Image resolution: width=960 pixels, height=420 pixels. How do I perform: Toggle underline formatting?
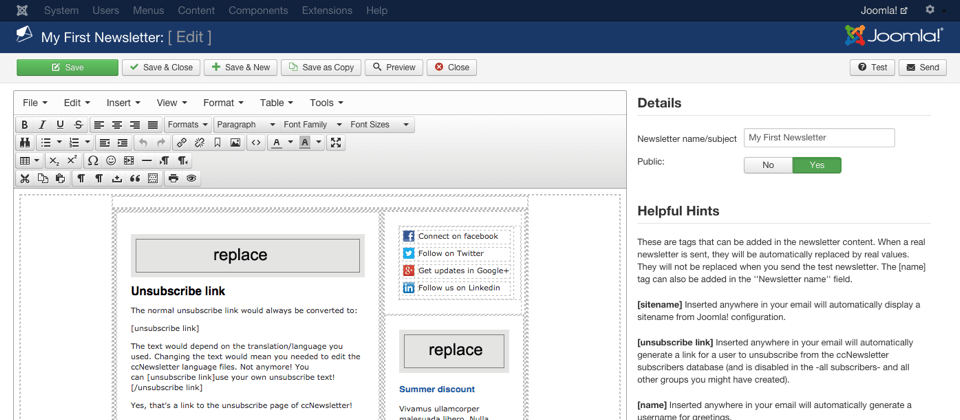(61, 125)
